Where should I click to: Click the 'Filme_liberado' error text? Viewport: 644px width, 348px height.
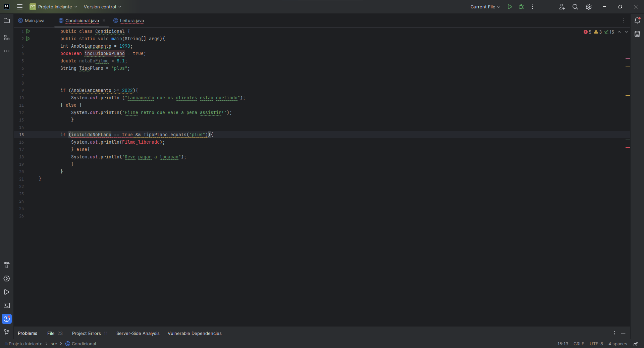[141, 142]
